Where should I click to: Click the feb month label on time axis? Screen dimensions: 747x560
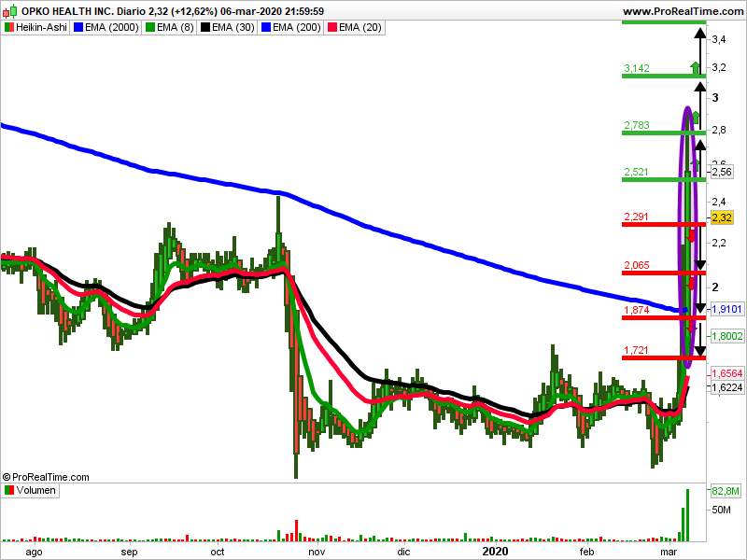587,552
